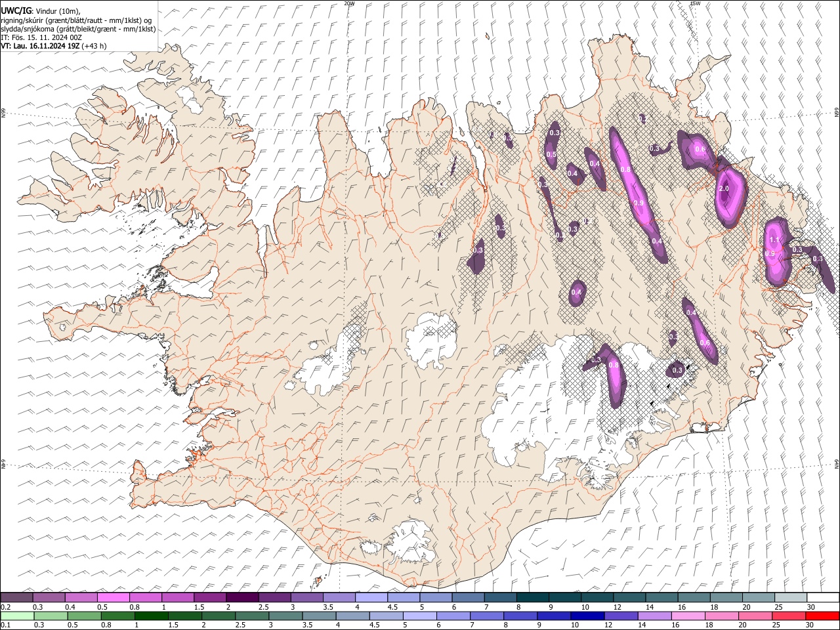Select top legend row swatch above 12 label
Screen dimensions: 840x630
click(x=630, y=597)
